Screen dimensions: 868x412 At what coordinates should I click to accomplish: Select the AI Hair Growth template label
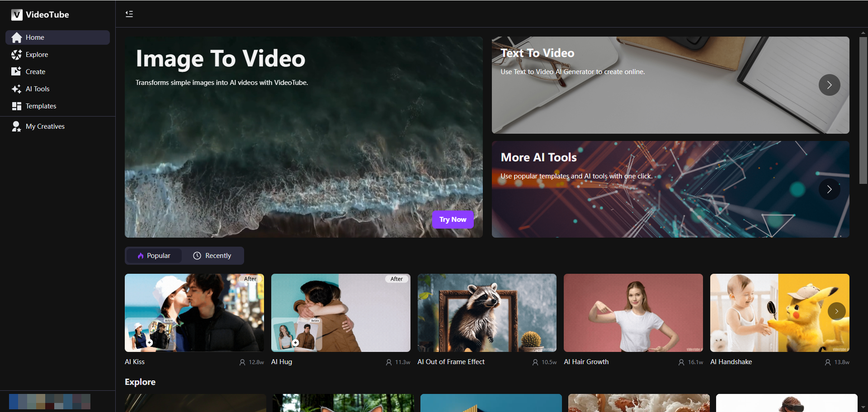tap(586, 362)
